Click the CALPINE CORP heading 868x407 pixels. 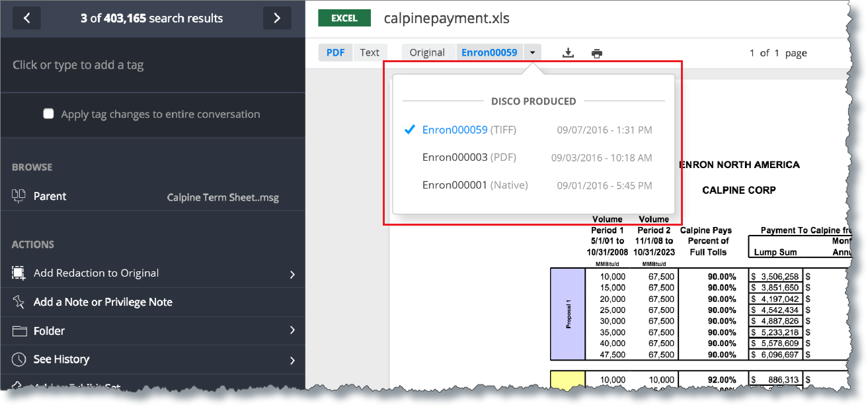click(739, 190)
